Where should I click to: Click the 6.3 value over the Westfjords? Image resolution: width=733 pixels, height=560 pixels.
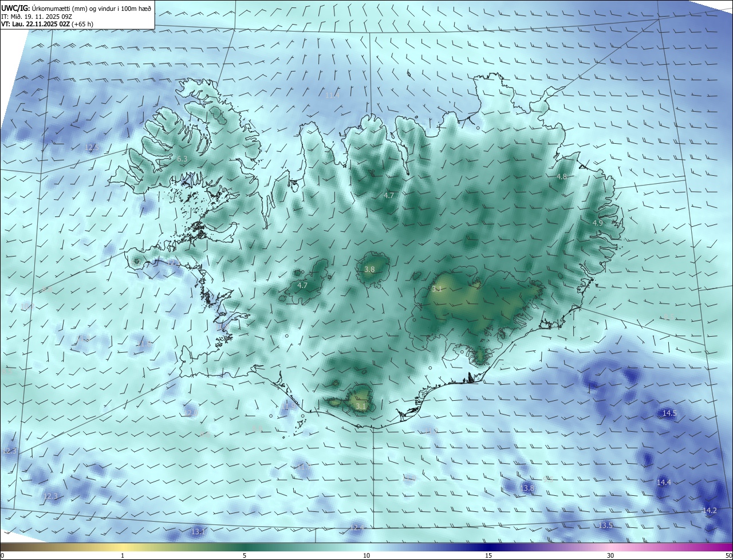(x=182, y=159)
